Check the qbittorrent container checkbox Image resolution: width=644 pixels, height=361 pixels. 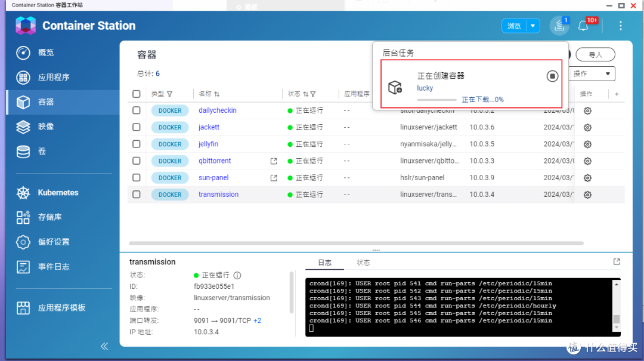click(137, 161)
